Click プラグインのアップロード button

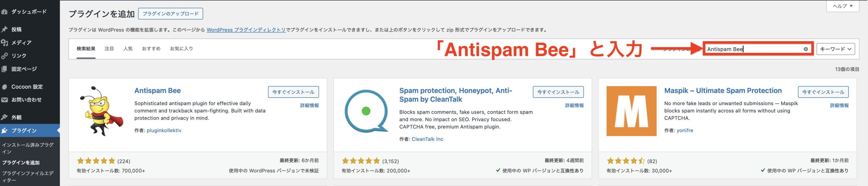[171, 14]
